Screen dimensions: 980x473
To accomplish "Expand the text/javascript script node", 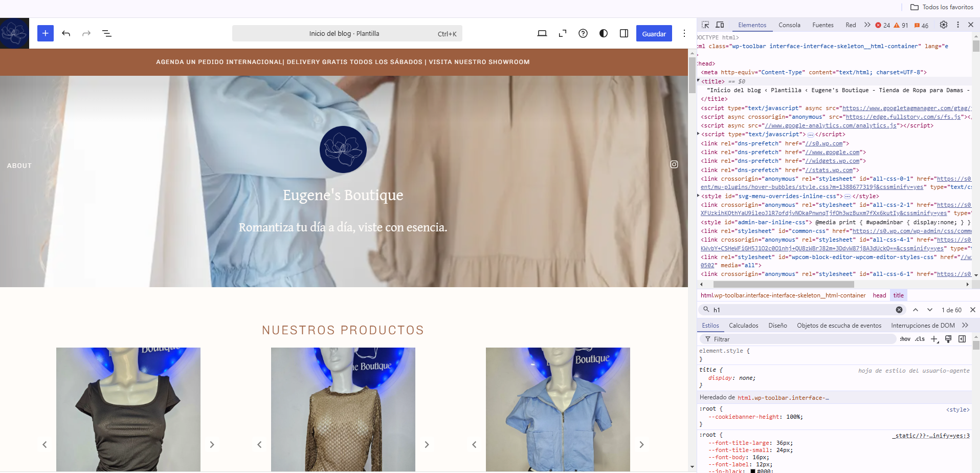I will pyautogui.click(x=699, y=134).
